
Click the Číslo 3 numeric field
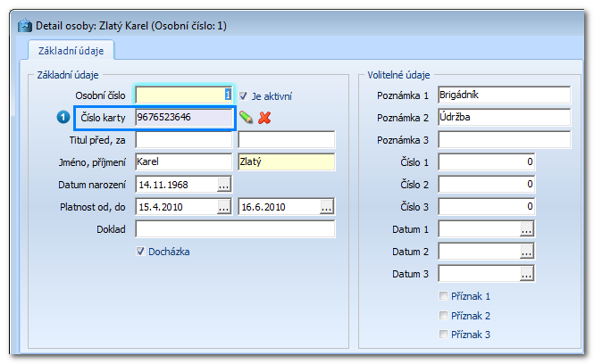tap(487, 207)
